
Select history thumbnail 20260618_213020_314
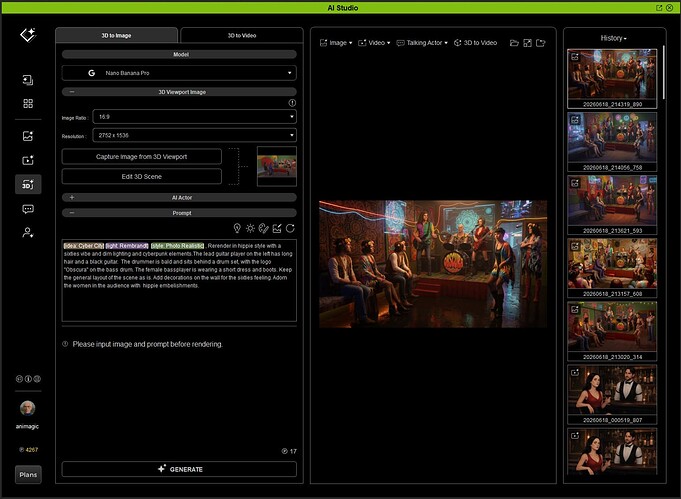tap(612, 331)
